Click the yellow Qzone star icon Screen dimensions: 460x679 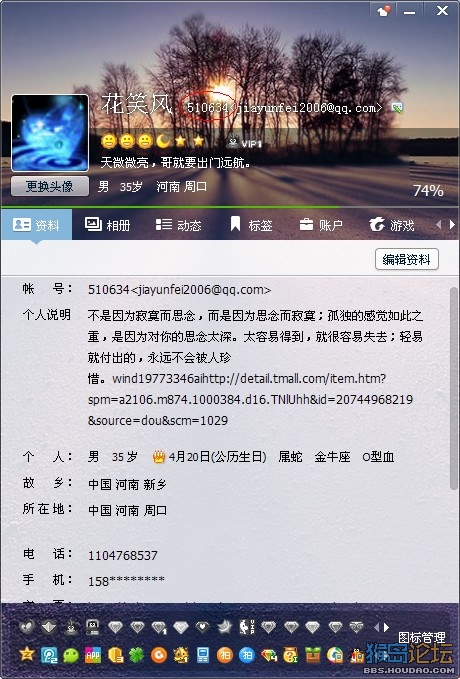pyautogui.click(x=26, y=654)
